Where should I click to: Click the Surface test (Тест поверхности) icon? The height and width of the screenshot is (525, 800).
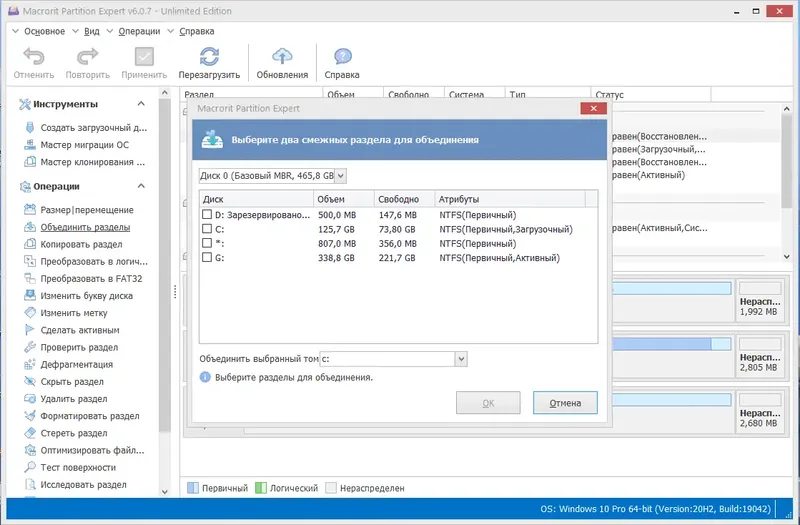30,467
